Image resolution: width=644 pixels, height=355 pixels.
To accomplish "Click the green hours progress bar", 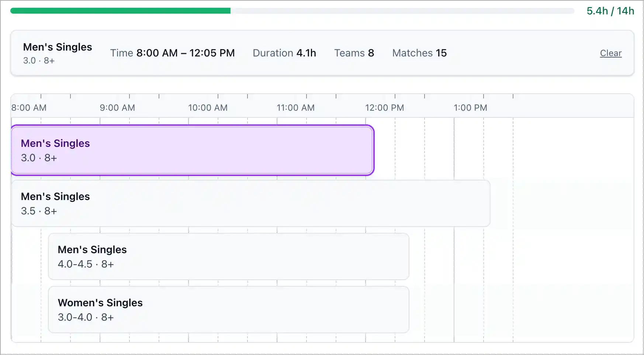I will pyautogui.click(x=292, y=11).
